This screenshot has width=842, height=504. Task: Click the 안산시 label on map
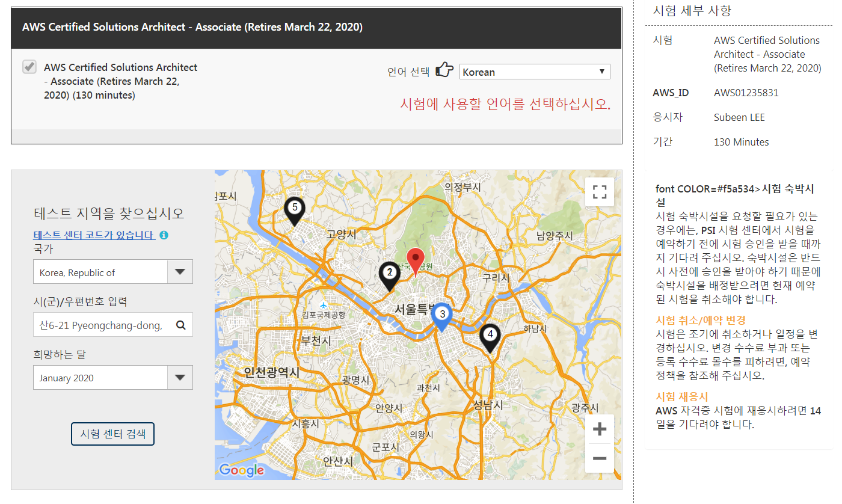point(337,461)
